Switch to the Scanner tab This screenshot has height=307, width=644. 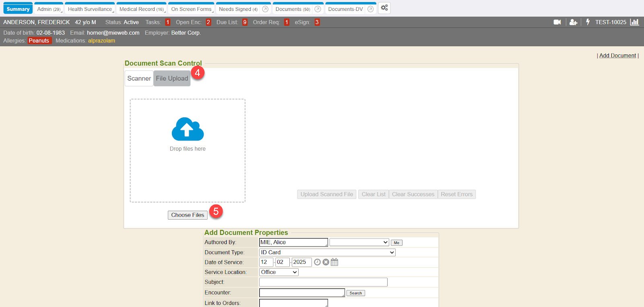coord(139,79)
